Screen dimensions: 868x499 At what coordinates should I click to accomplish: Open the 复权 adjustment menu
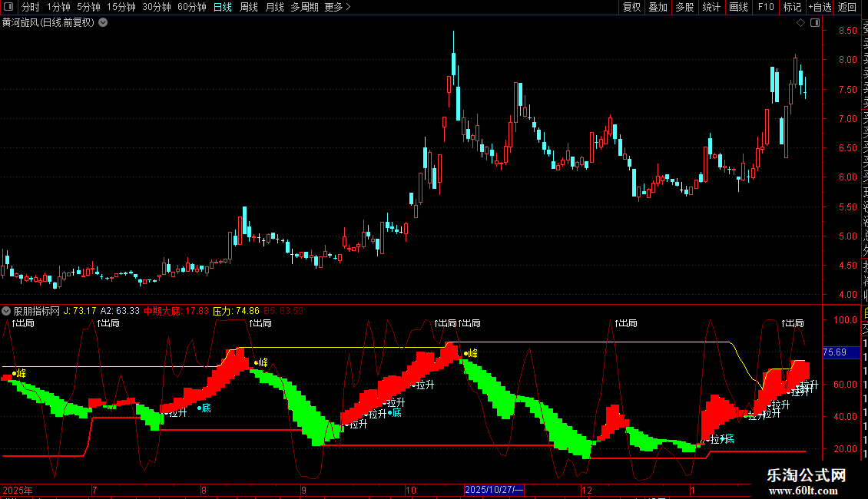click(x=631, y=7)
